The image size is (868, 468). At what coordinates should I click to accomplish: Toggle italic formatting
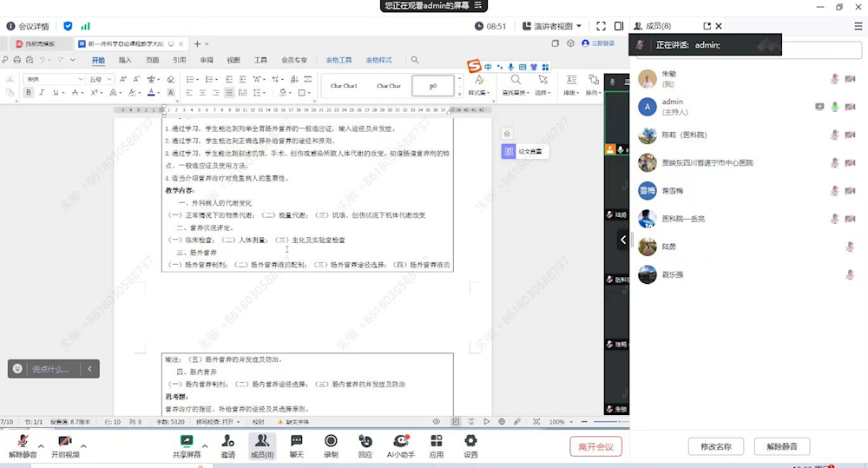tap(42, 93)
